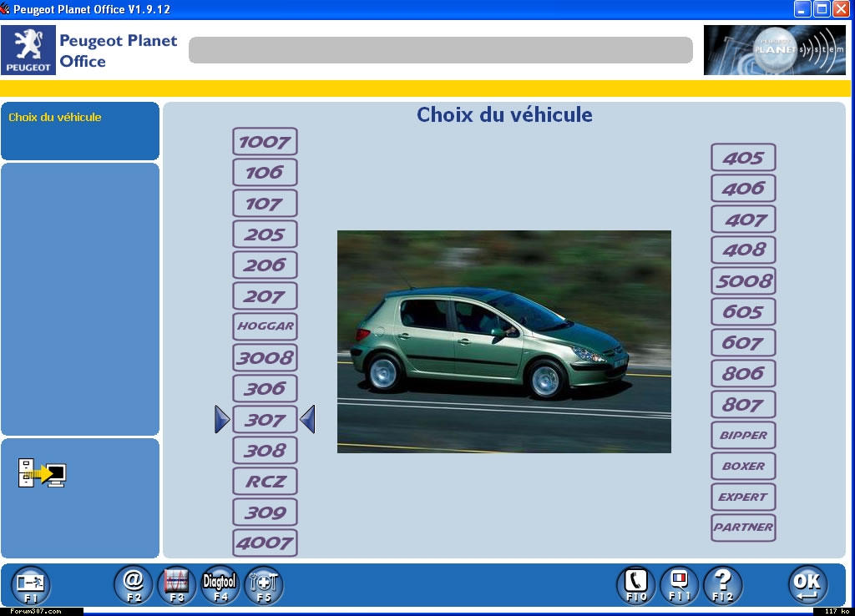Choose the 308 vehicle

pos(265,450)
